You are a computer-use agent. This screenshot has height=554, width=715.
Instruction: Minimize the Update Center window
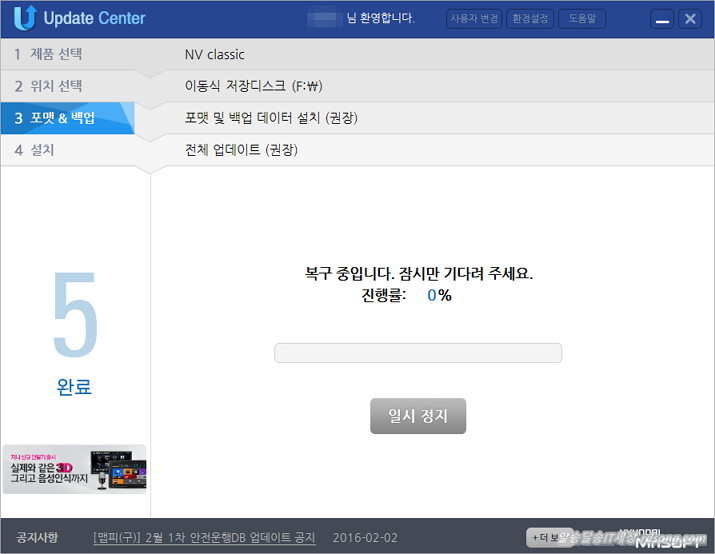click(662, 19)
